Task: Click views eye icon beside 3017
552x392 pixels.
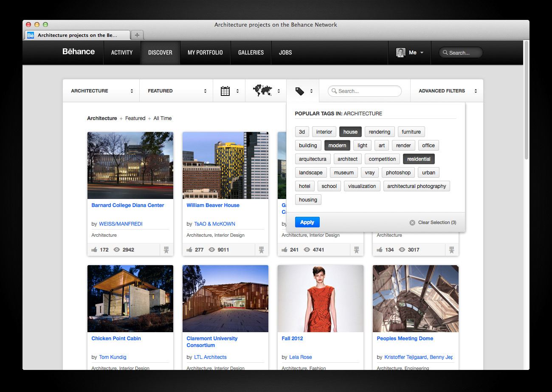Action: tap(403, 250)
